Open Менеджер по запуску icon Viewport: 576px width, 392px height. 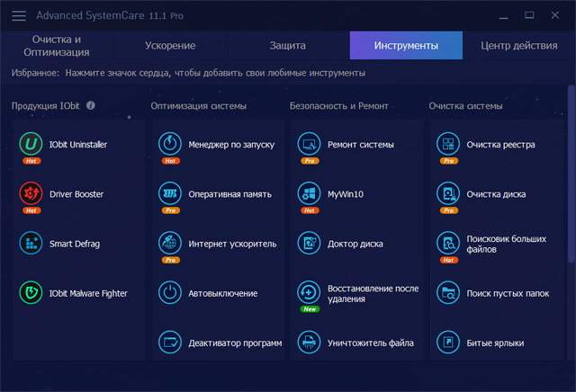coord(170,144)
